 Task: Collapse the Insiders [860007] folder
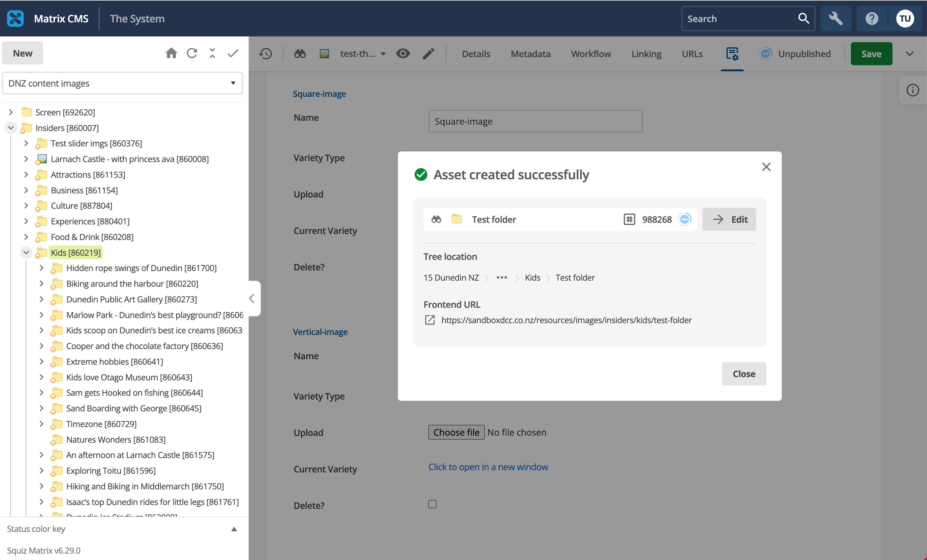coord(11,128)
